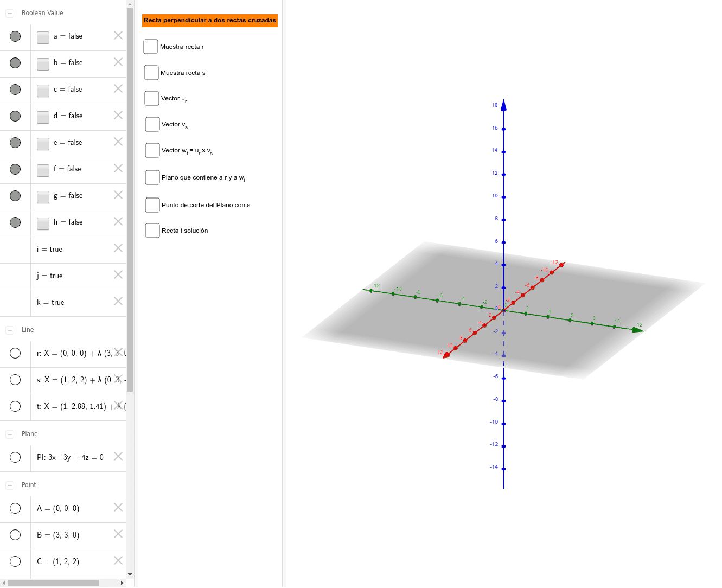Check the 'Vector ur' checkbox
The height and width of the screenshot is (588, 722).
[x=152, y=98]
